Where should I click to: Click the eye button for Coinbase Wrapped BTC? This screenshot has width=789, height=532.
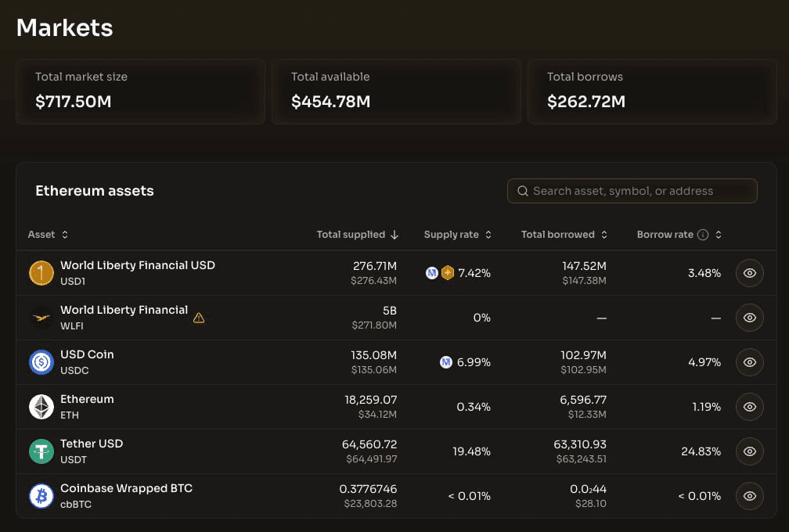(x=750, y=496)
